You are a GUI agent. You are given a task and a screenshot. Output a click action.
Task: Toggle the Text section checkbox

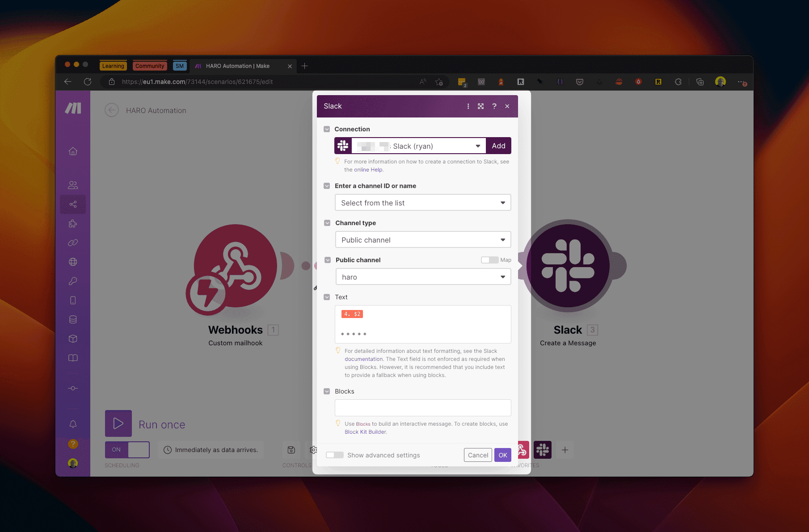pos(327,297)
